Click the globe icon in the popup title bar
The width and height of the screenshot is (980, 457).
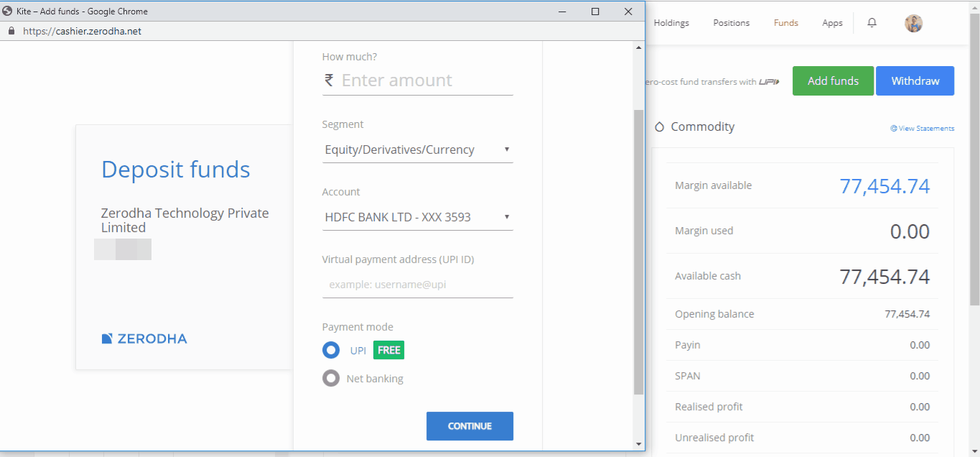pos(8,11)
